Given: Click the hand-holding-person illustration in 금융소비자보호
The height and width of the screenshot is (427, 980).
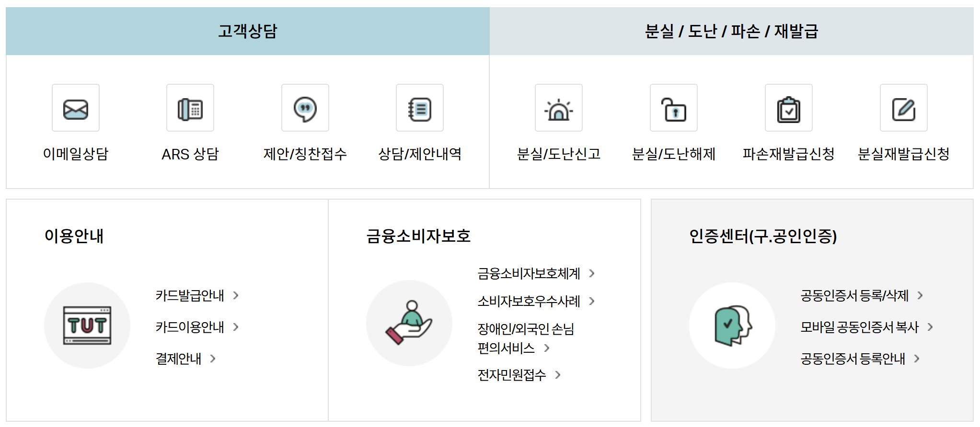Looking at the screenshot, I should [409, 323].
